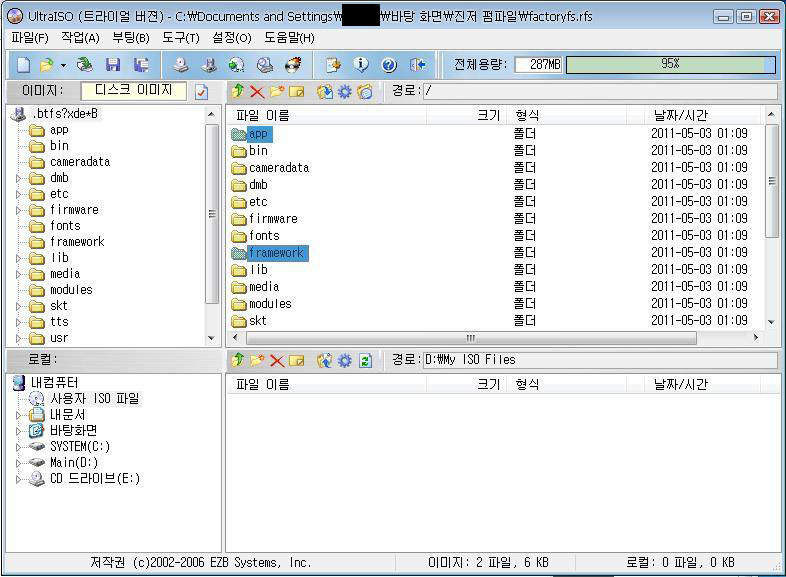Toggle the checkbox icon beside 디스크 이미지
The width and height of the screenshot is (786, 577).
(x=201, y=92)
